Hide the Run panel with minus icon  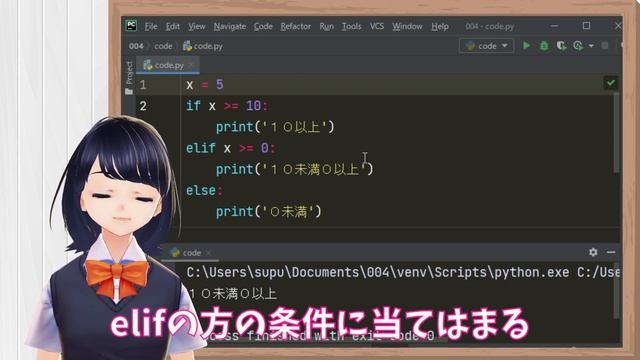(x=611, y=252)
